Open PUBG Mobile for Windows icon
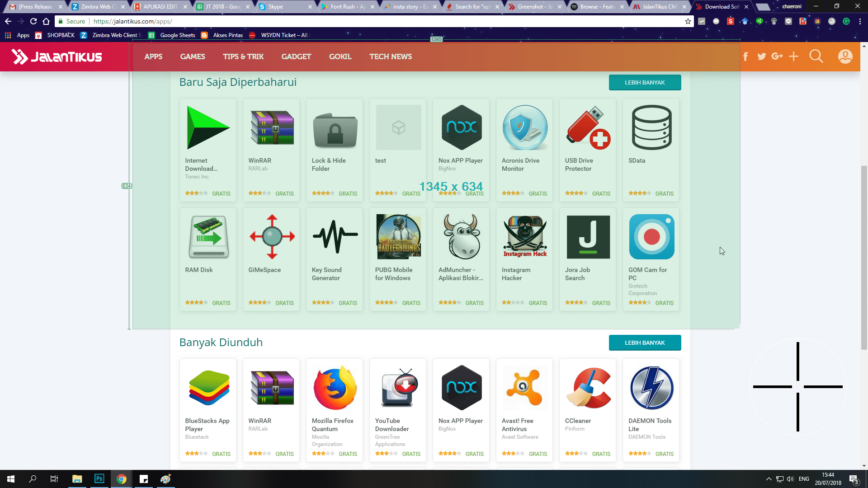Viewport: 868px width, 488px height. click(398, 237)
